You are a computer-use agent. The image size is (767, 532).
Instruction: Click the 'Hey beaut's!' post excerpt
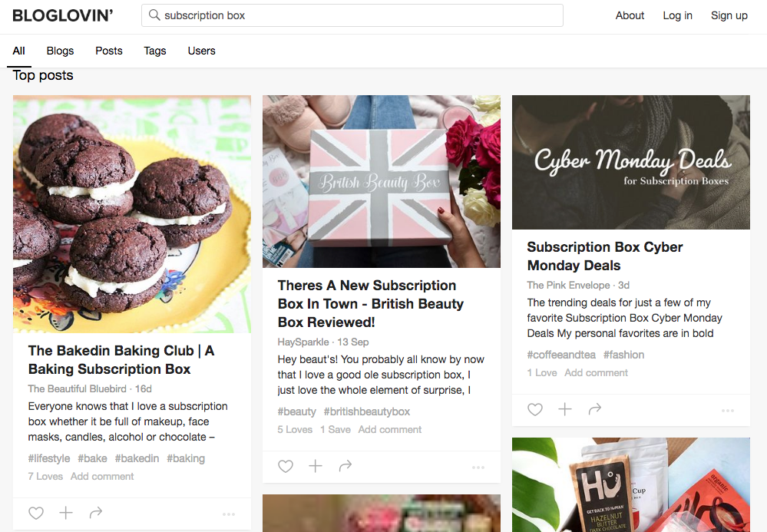click(381, 375)
